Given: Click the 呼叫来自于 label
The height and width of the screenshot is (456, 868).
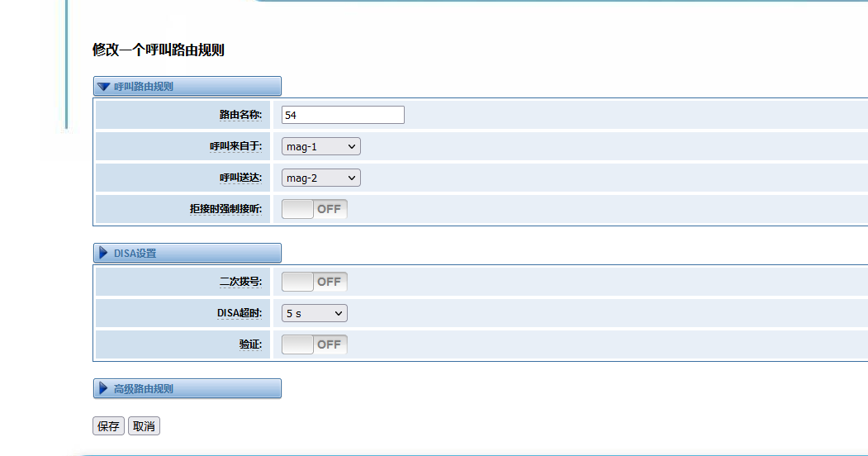Looking at the screenshot, I should click(x=235, y=147).
